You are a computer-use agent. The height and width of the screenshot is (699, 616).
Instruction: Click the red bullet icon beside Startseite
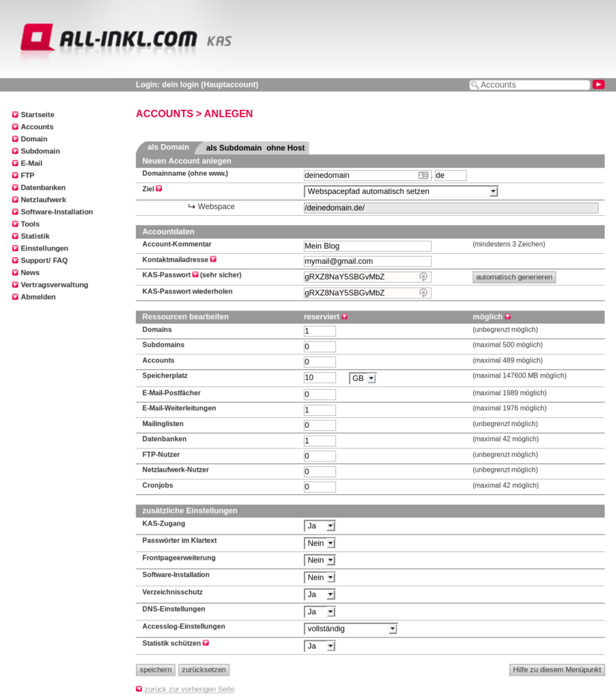[x=15, y=115]
